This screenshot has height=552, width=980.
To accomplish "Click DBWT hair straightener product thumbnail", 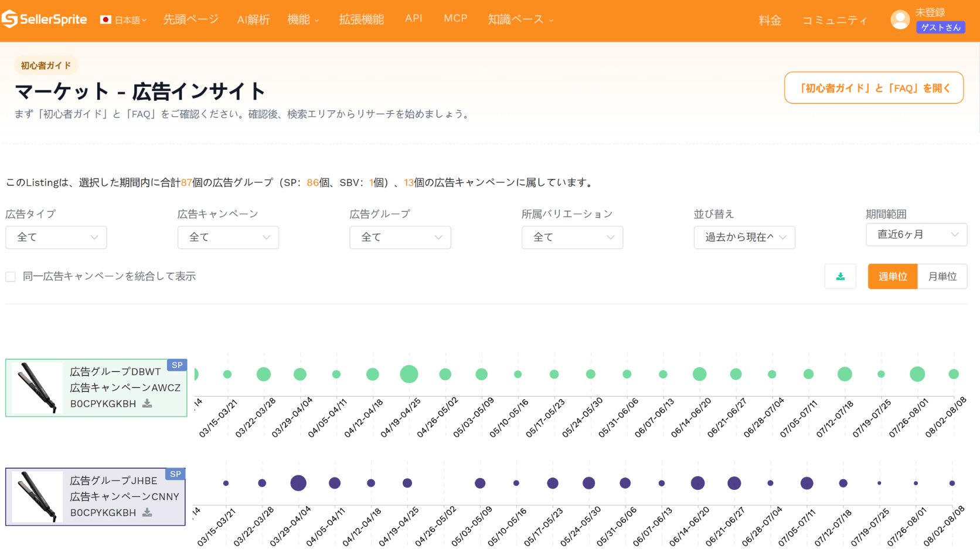I will [37, 388].
